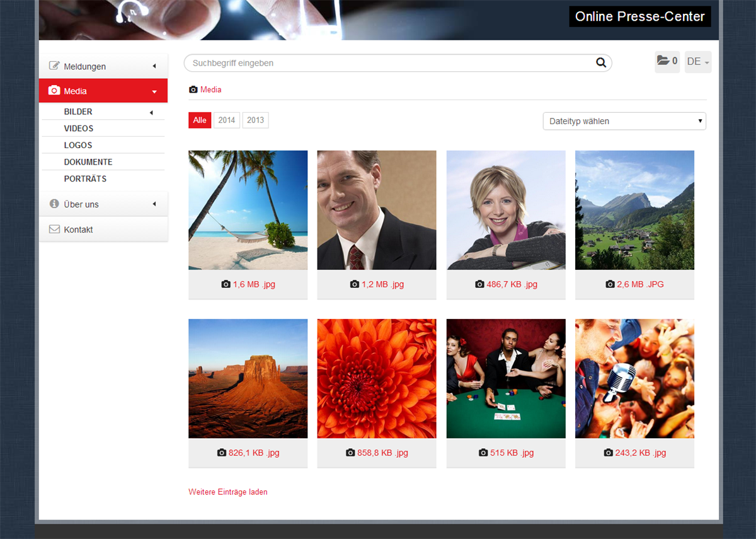The image size is (756, 539).
Task: Open the DOKUMENTE category in sidebar
Action: tap(88, 162)
